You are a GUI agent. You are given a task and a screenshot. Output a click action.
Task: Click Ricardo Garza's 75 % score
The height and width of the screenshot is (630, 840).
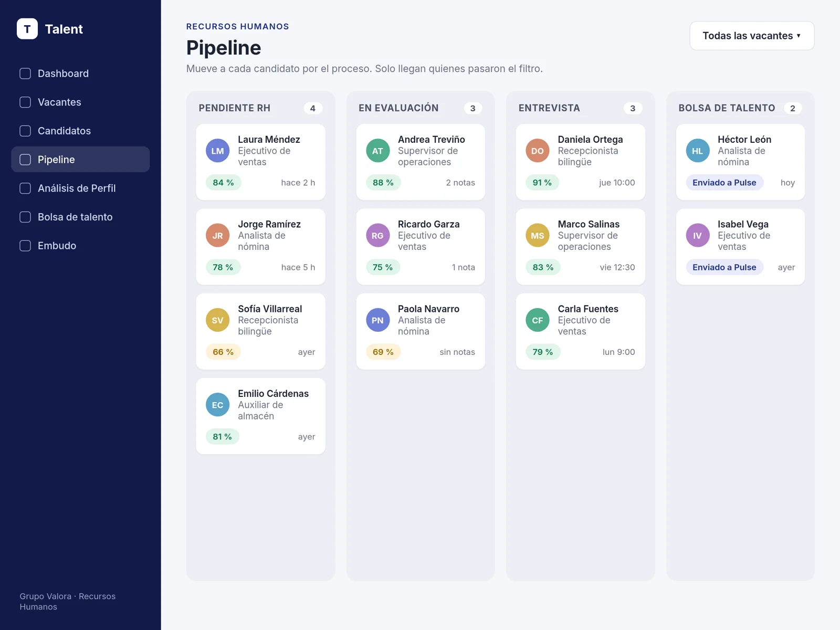383,267
